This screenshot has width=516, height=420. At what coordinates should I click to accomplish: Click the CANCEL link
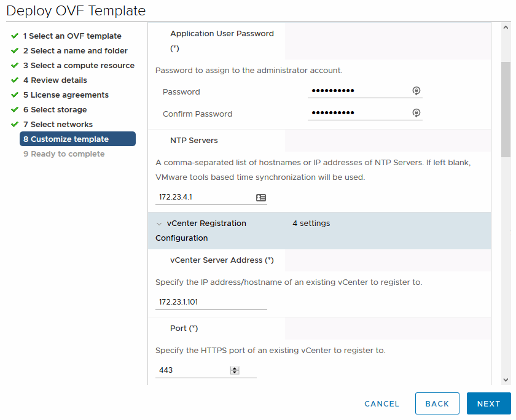click(382, 403)
